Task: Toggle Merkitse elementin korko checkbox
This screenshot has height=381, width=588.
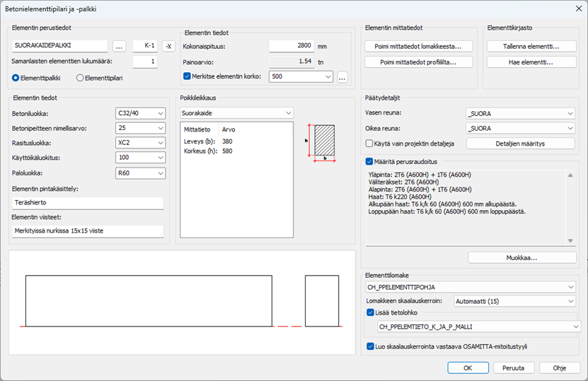Action: [x=188, y=76]
